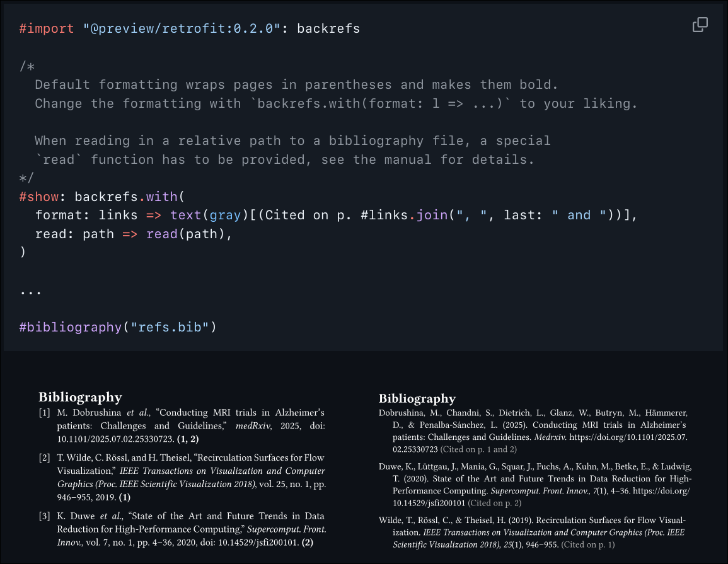Click '.with' on the #show line

[158, 197]
